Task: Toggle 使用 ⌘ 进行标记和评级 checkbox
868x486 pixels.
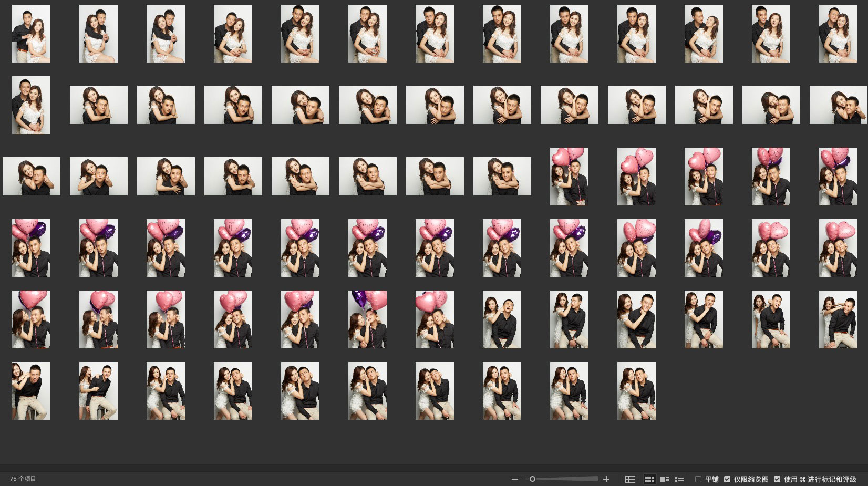Action: click(777, 479)
